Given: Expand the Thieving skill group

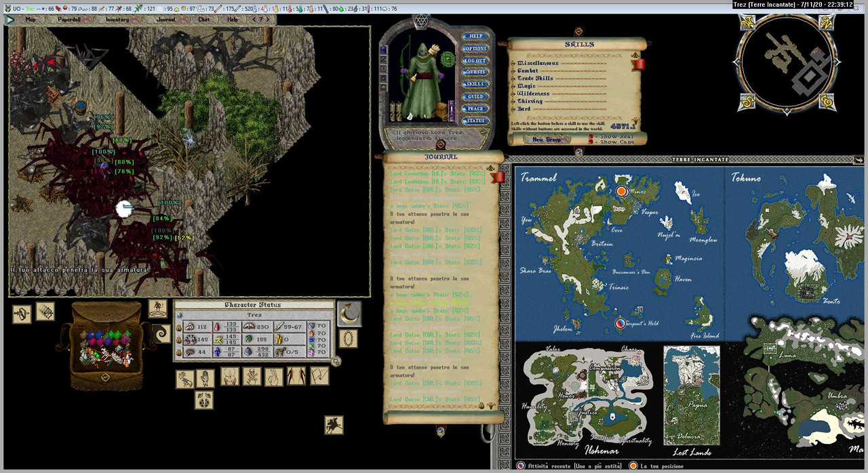Looking at the screenshot, I should pos(513,102).
